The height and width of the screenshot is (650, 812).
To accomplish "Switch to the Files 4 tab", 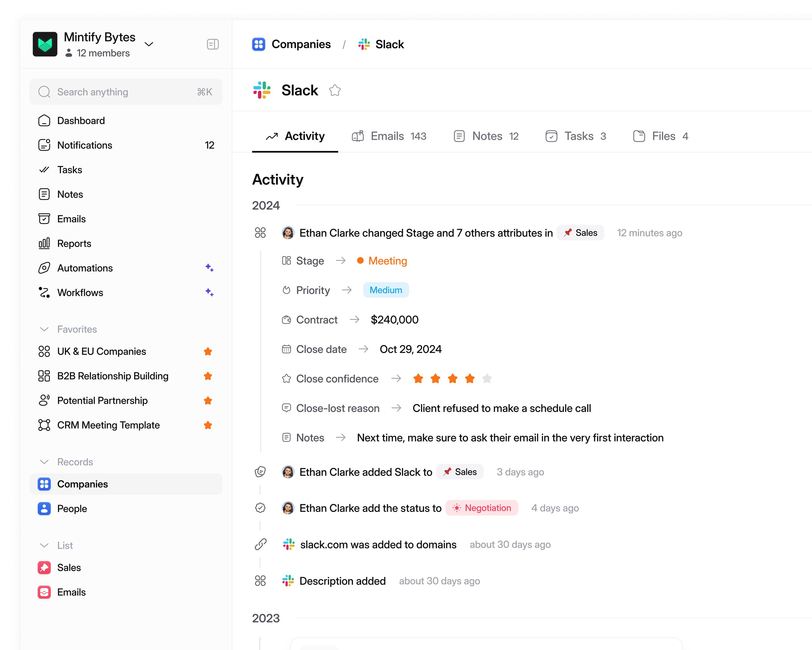I will coord(661,136).
